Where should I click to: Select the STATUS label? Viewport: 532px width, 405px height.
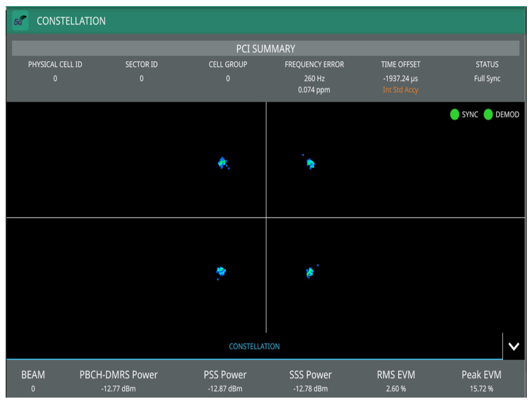tap(487, 64)
